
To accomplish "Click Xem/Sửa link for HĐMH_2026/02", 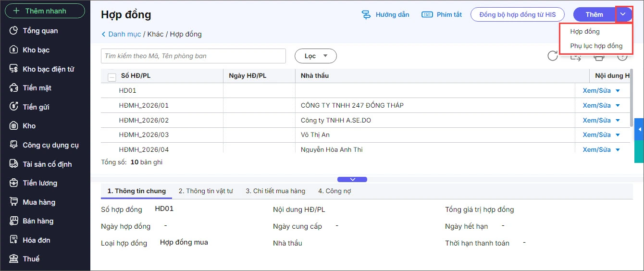I will coord(596,120).
